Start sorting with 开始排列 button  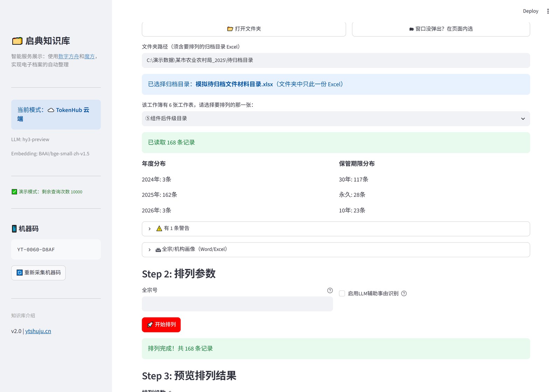pyautogui.click(x=161, y=325)
